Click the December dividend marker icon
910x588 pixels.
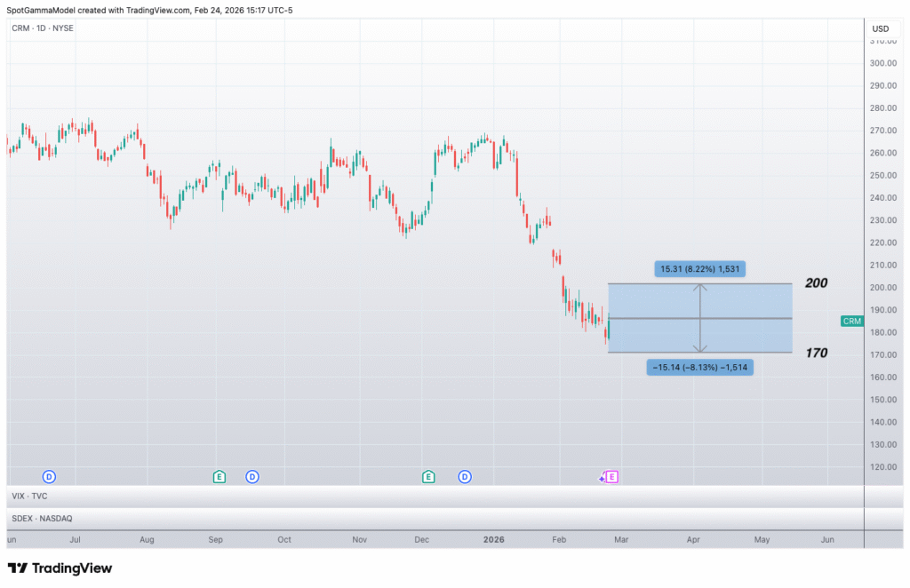[x=465, y=477]
